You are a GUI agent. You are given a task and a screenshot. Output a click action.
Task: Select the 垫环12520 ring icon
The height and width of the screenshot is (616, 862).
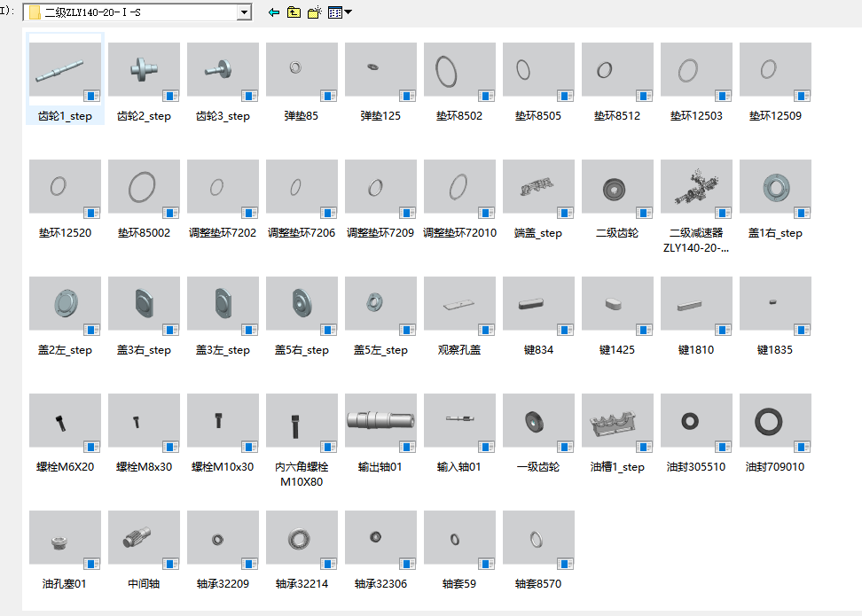coord(65,190)
